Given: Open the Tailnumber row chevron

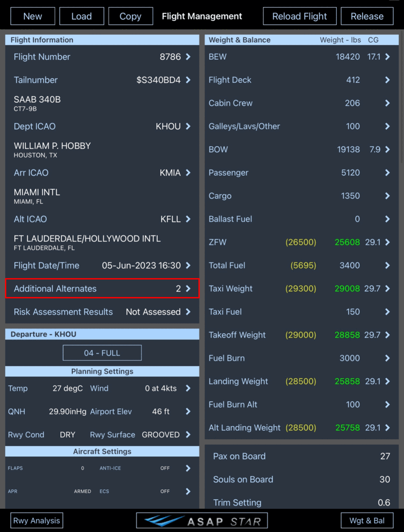Looking at the screenshot, I should point(188,80).
